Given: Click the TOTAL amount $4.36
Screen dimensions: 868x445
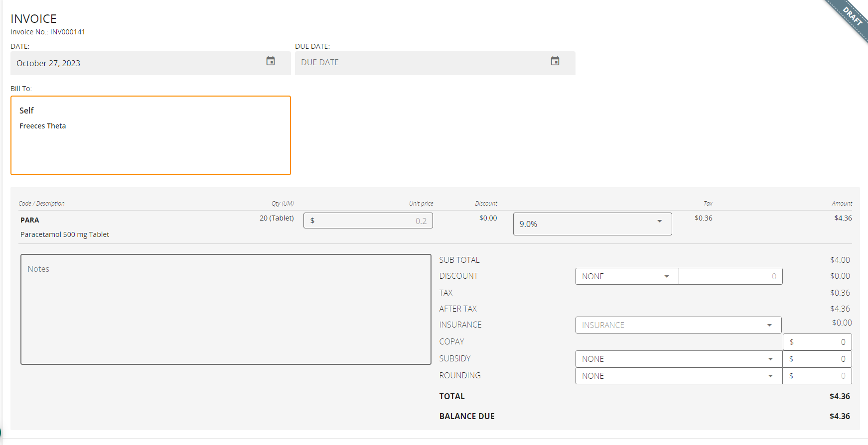Looking at the screenshot, I should tap(840, 396).
